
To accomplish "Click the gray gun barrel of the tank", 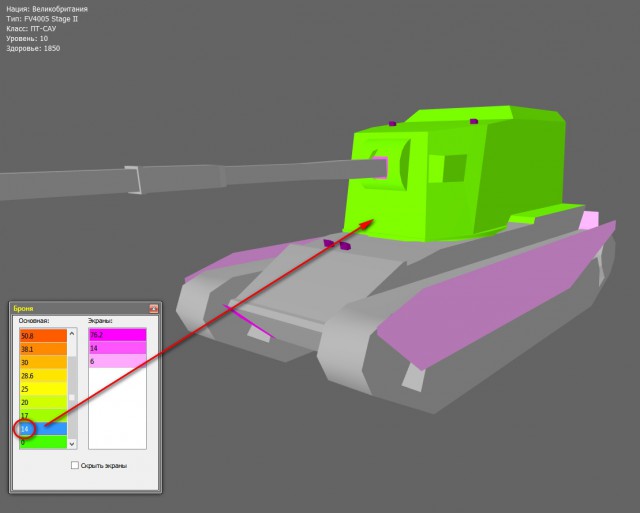I will tap(192, 180).
